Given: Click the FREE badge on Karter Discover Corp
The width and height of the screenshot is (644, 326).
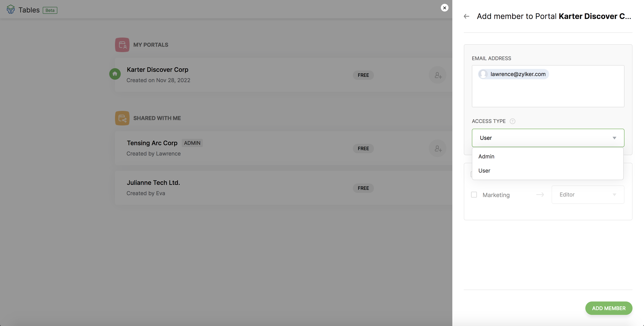Looking at the screenshot, I should [x=363, y=75].
